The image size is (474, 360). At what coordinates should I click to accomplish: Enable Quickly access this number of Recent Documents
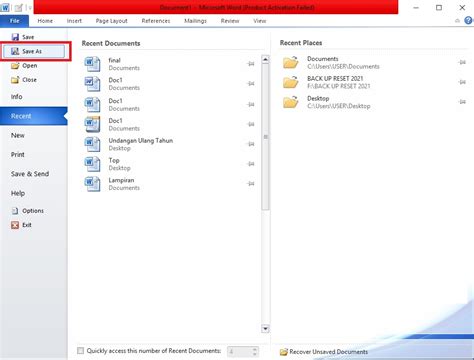pos(80,350)
